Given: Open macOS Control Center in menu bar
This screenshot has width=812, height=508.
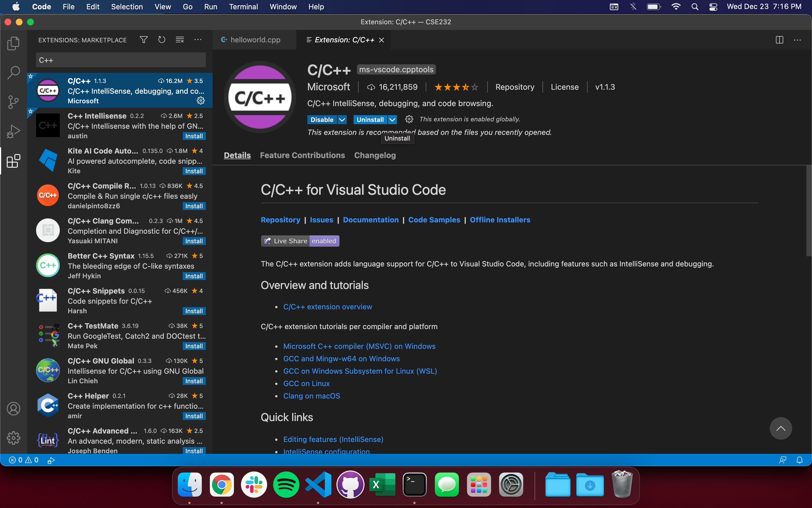Looking at the screenshot, I should [x=713, y=7].
